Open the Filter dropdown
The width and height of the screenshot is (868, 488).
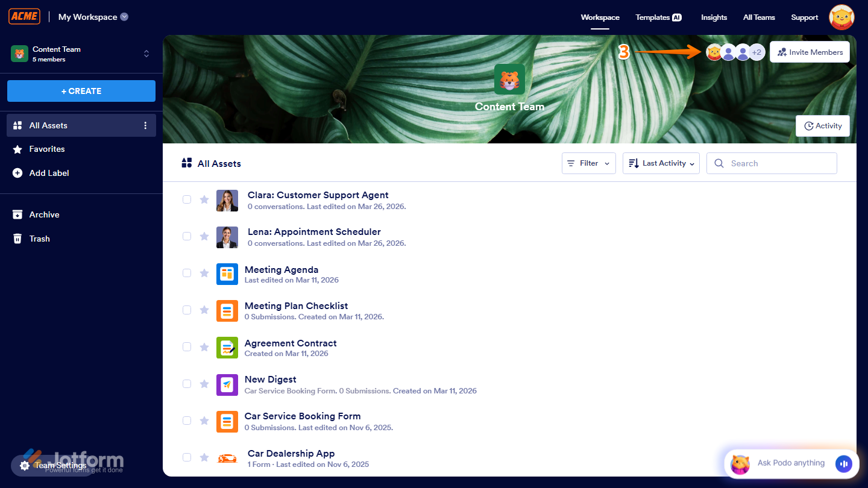(x=588, y=163)
